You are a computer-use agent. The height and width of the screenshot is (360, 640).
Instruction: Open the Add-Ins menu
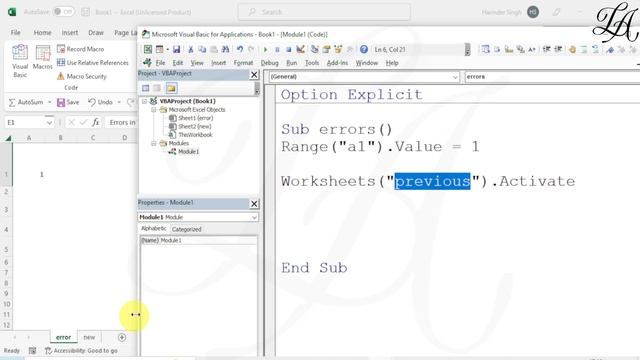tap(337, 63)
